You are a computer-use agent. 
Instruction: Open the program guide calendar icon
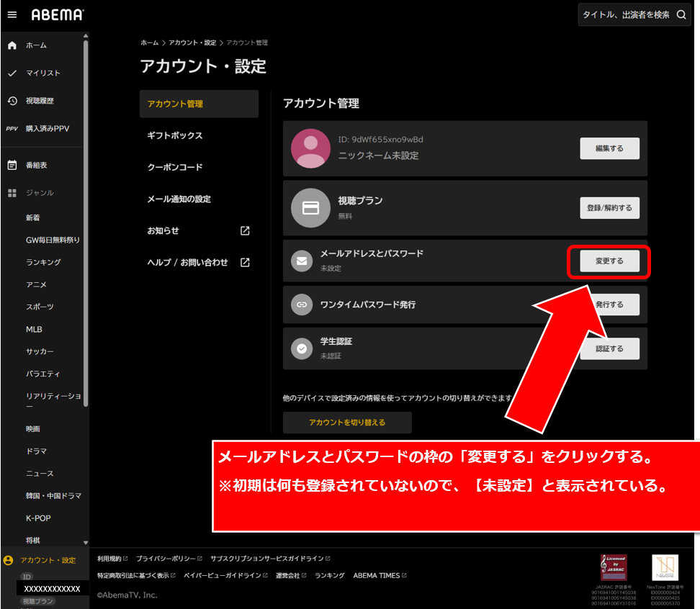(x=12, y=165)
